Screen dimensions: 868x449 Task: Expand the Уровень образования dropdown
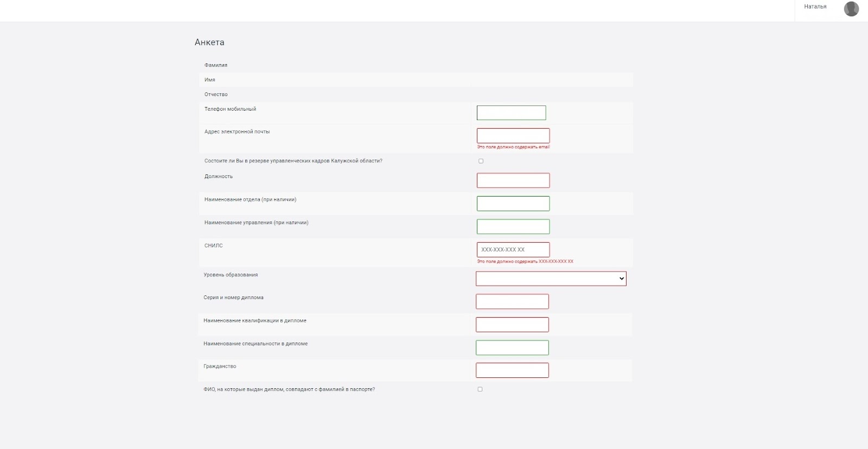[x=551, y=279]
